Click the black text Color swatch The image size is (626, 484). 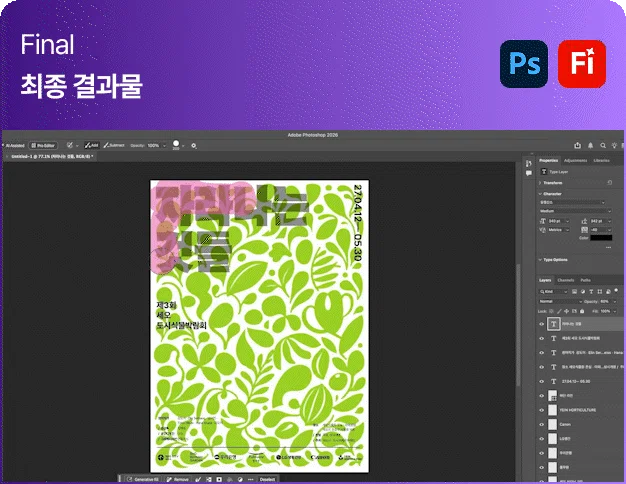(601, 238)
